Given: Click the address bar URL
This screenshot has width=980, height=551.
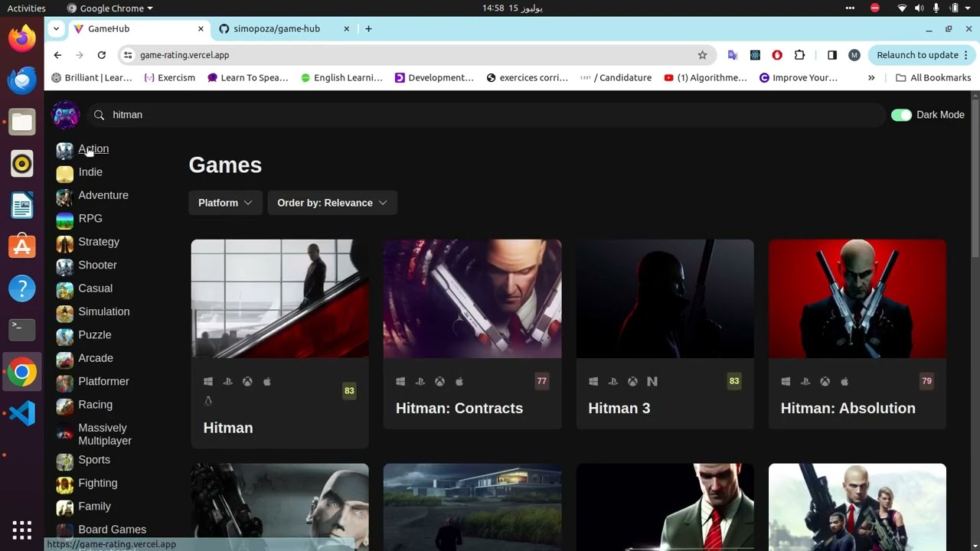Looking at the screenshot, I should [x=185, y=55].
